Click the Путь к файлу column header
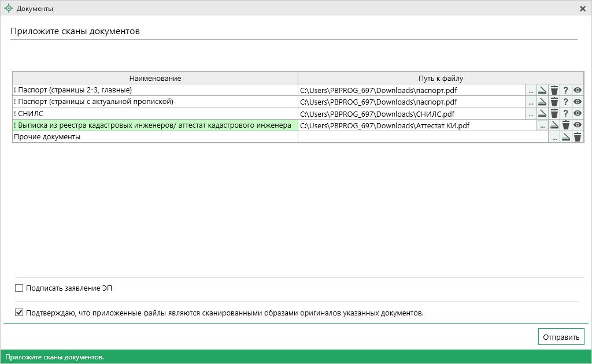 441,78
